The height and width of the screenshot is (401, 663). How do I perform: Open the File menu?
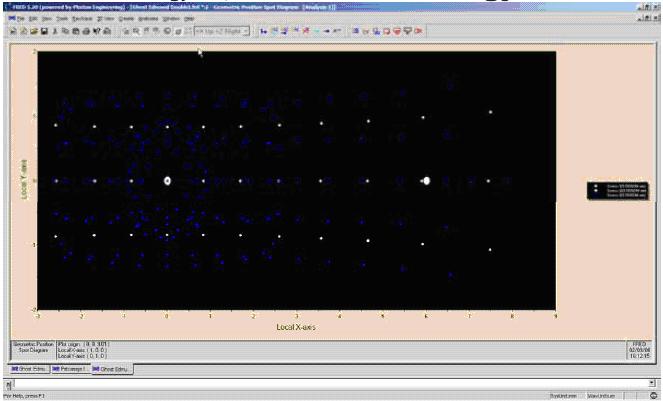point(21,19)
